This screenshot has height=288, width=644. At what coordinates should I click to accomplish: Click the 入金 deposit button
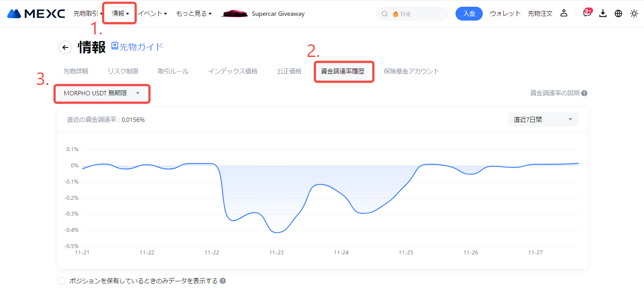coord(469,13)
